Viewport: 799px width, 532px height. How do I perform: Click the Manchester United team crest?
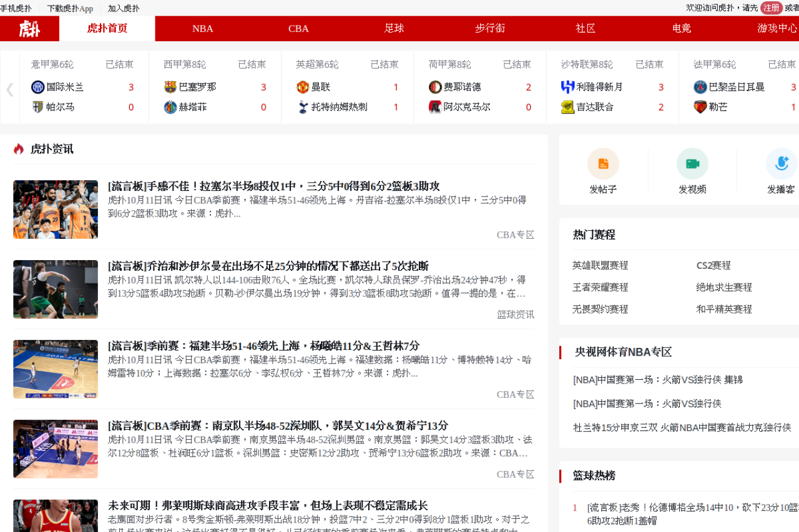[303, 87]
